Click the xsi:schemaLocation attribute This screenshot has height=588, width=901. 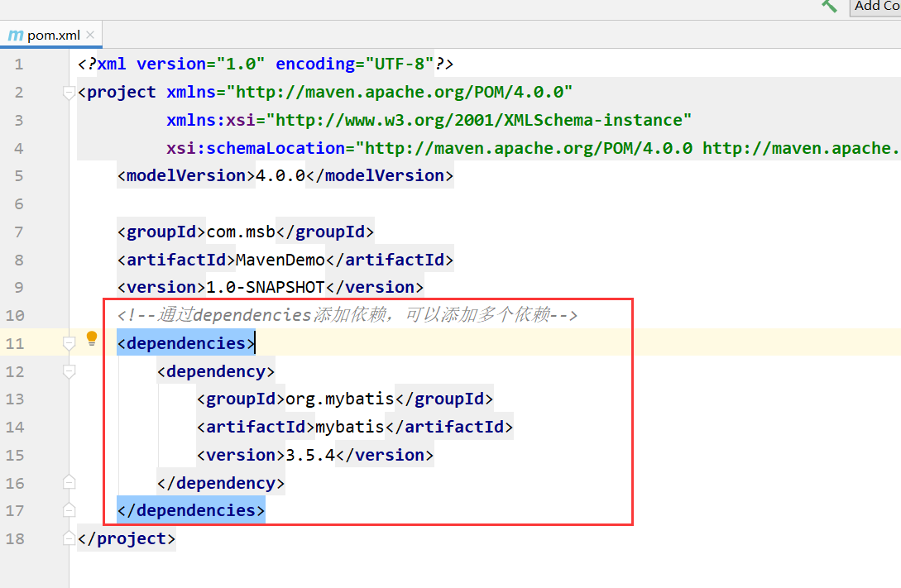click(256, 148)
